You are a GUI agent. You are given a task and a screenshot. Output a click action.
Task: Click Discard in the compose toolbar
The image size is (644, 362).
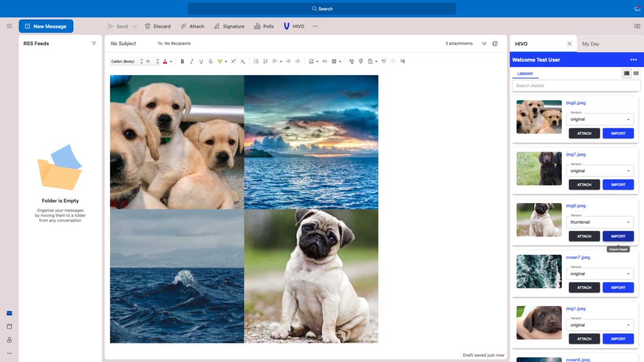[x=157, y=26]
